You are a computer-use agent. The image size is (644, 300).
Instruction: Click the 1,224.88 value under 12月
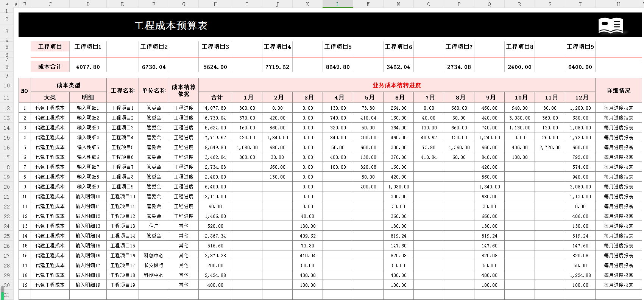580,275
